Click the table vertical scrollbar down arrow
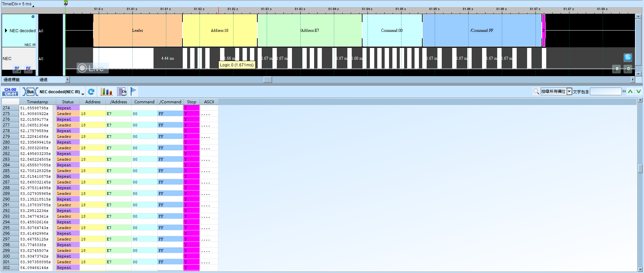Screen dimensions: 644x273 pos(640,269)
